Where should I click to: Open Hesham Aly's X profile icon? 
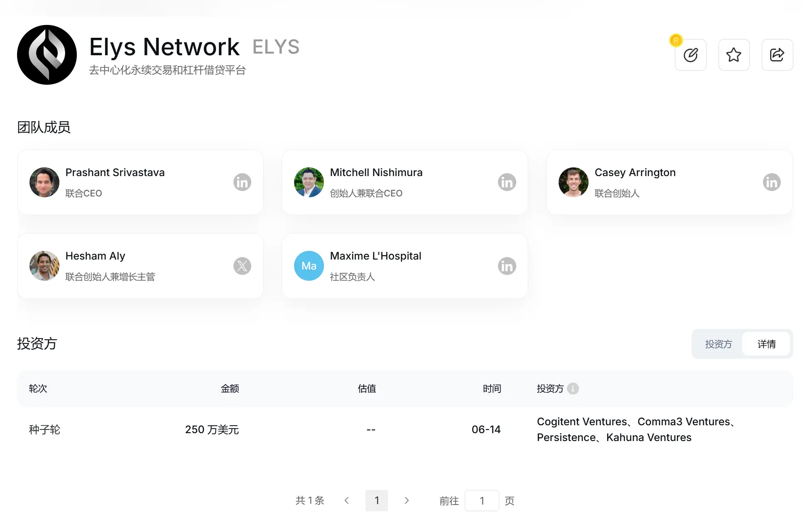click(x=242, y=266)
